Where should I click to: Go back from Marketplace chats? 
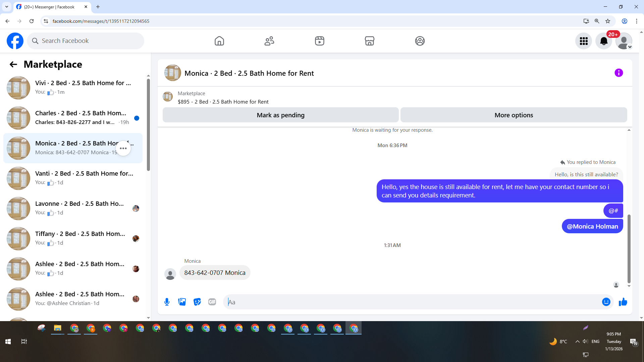13,64
